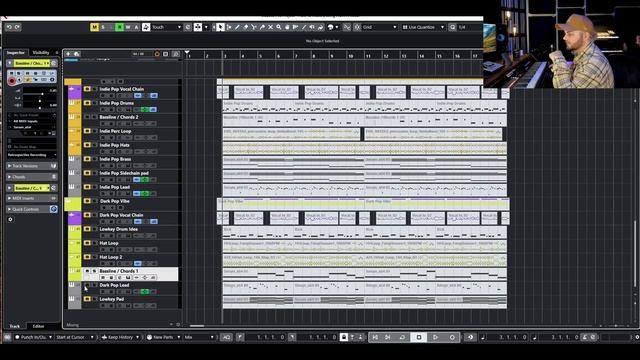Image resolution: width=640 pixels, height=360 pixels.
Task: Click the transport Record button
Action: (x=452, y=337)
